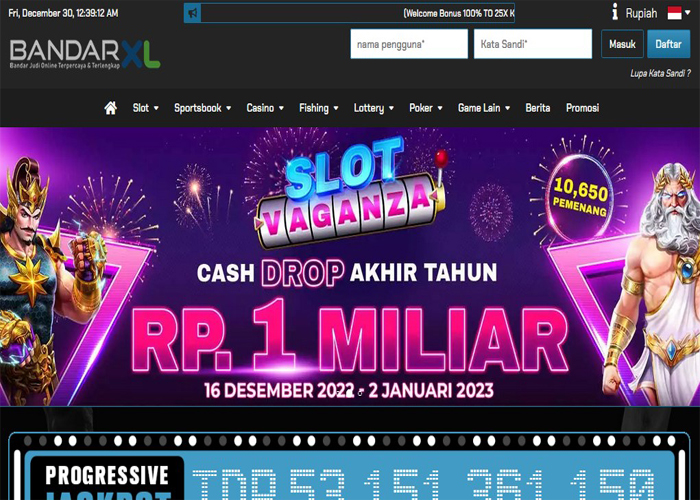
Task: Click the Slot Vaganza promo banner
Action: click(x=350, y=267)
